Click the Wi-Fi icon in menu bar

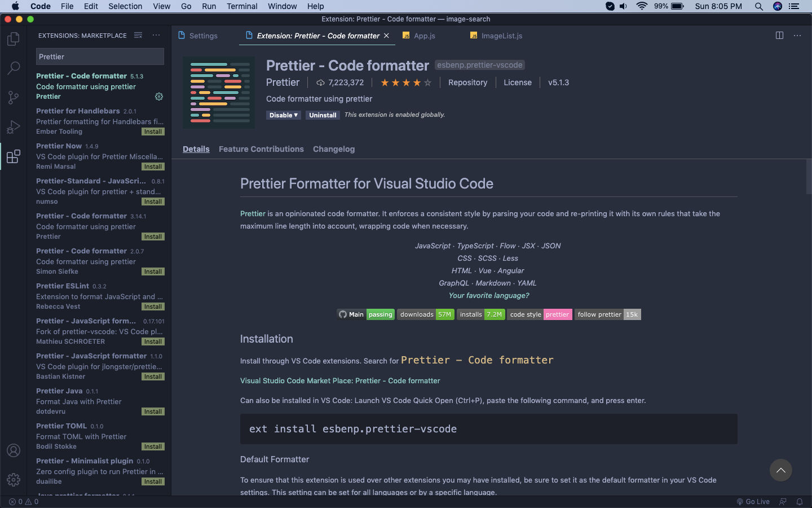tap(642, 6)
